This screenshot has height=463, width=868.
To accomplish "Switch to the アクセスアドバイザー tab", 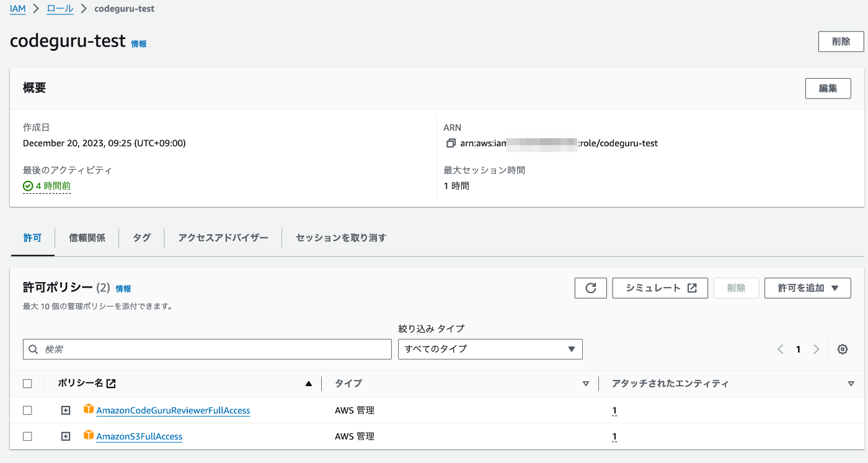I will click(223, 238).
